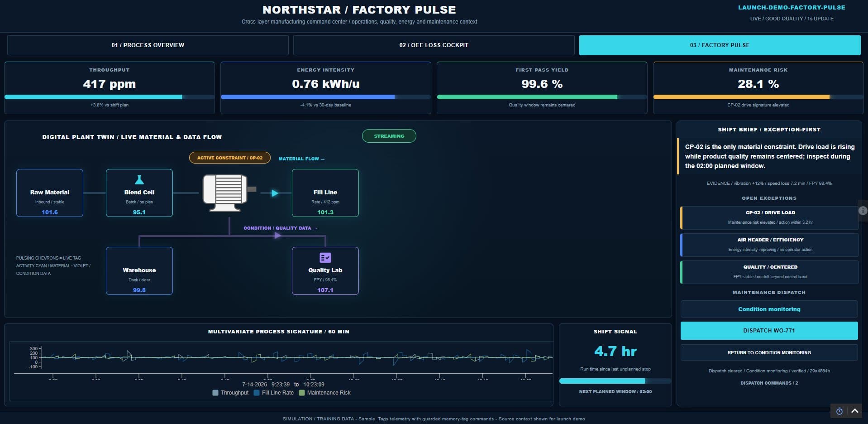Click the CP-02 shift brief summary paragraph
Image resolution: width=868 pixels, height=424 pixels.
pos(770,156)
